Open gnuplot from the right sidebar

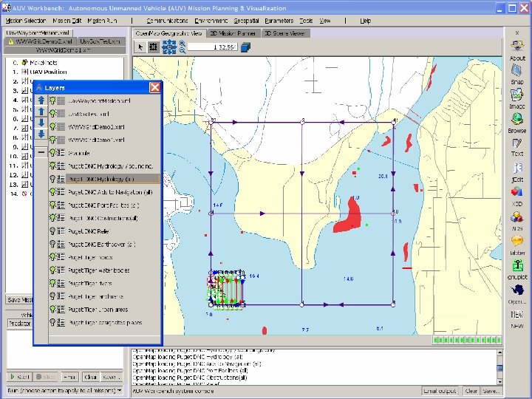pyautogui.click(x=517, y=266)
